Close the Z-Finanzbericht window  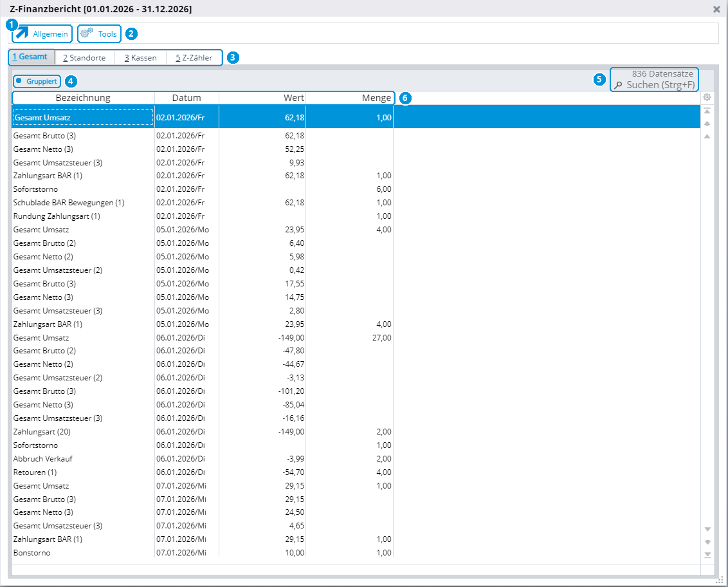tap(716, 9)
